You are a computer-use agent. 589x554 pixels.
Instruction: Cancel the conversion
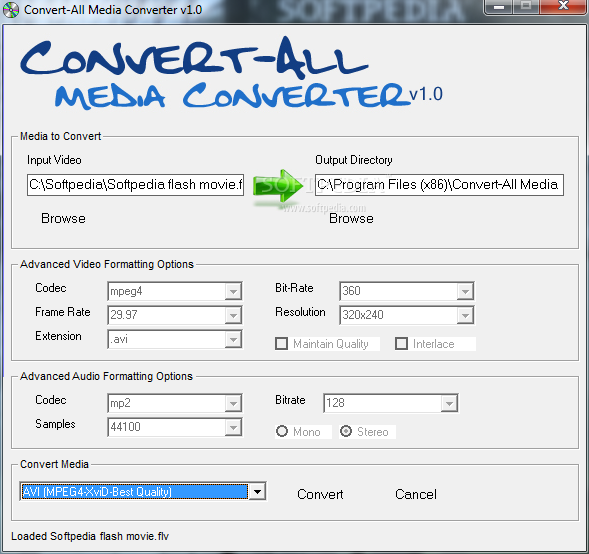point(416,494)
